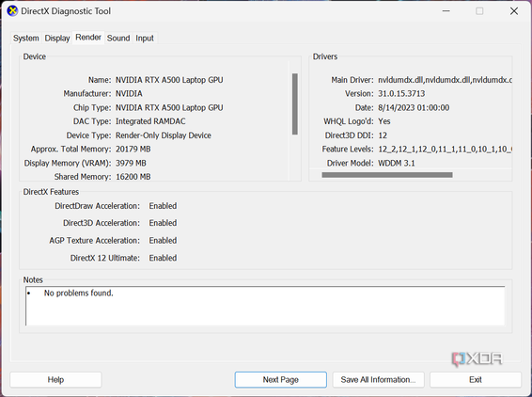The image size is (532, 397).
Task: Click the Driver Model value WDDM 3.1
Action: click(397, 163)
